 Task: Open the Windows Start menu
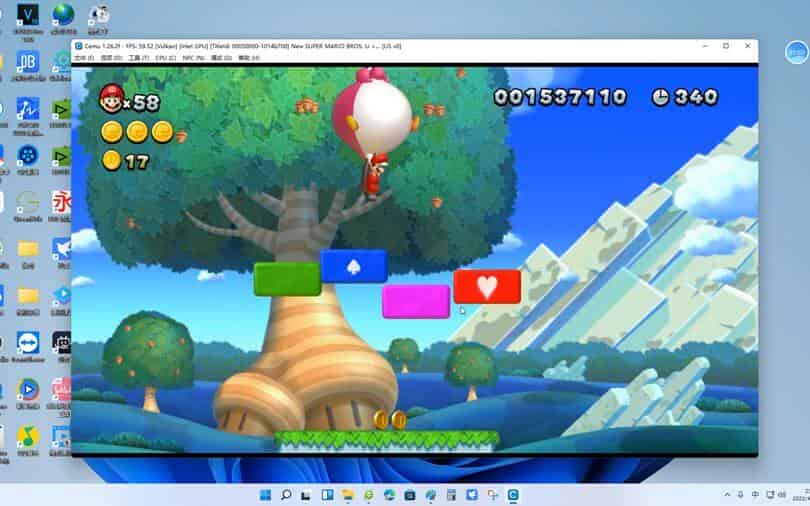265,495
